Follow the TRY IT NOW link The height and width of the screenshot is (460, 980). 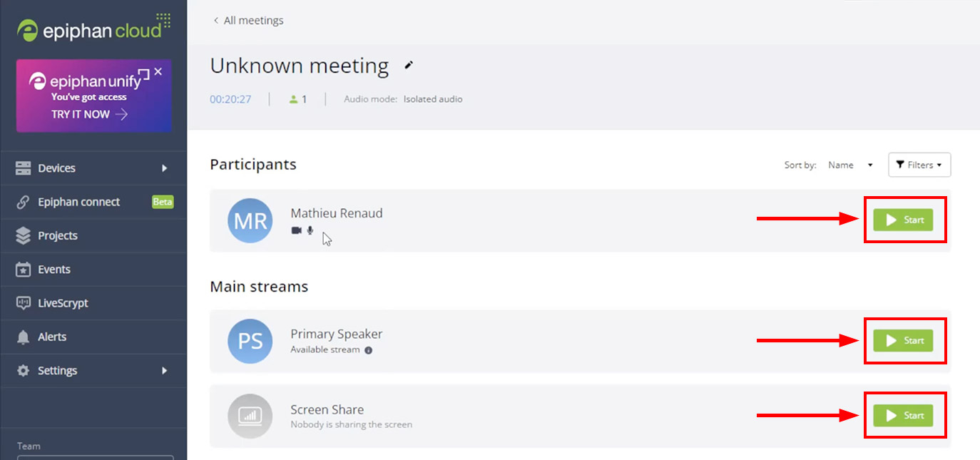click(x=89, y=114)
